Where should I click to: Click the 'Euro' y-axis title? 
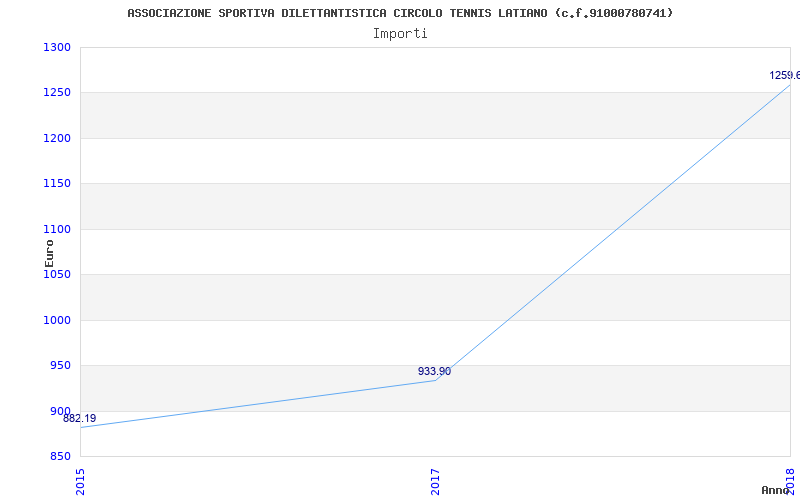49,254
